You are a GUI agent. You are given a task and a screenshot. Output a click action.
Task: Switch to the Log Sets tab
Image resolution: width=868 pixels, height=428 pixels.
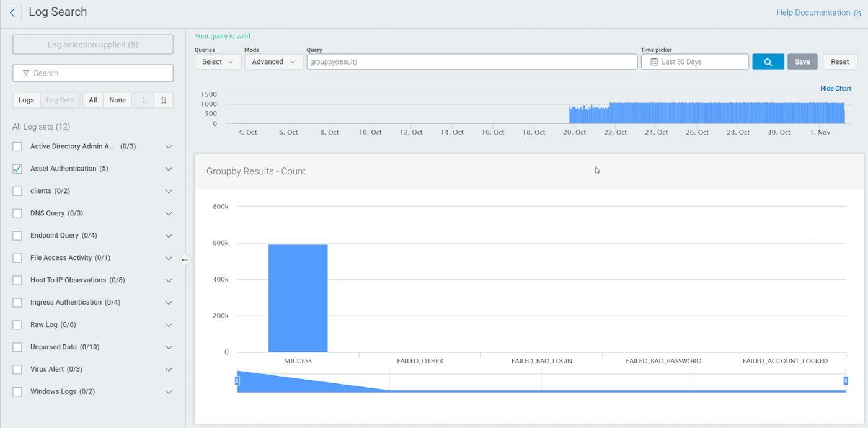coord(60,100)
